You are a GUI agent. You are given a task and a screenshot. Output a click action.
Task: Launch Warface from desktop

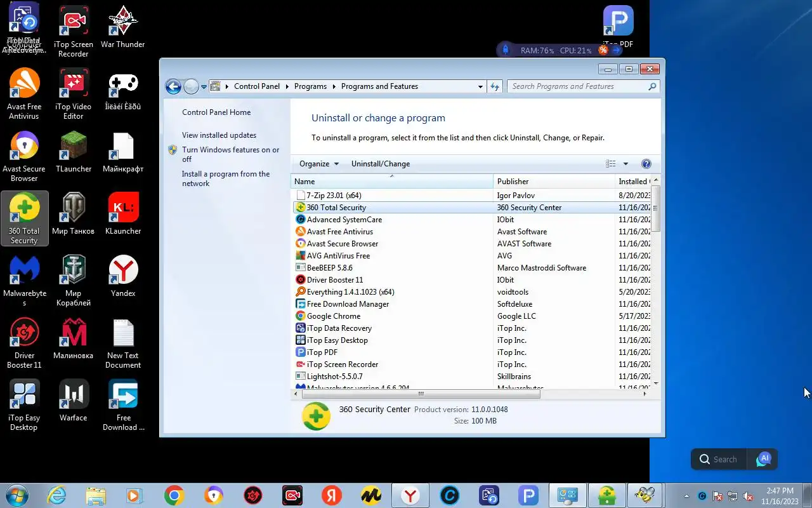click(x=74, y=401)
